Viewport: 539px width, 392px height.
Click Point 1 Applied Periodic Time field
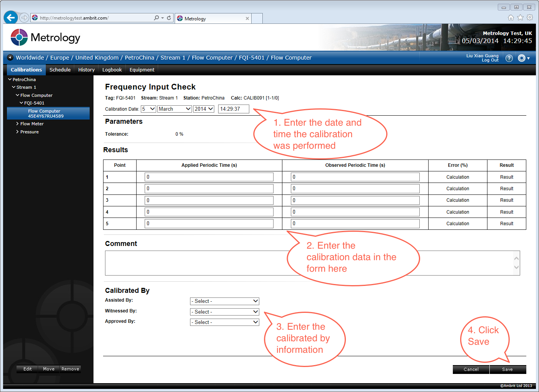click(209, 177)
